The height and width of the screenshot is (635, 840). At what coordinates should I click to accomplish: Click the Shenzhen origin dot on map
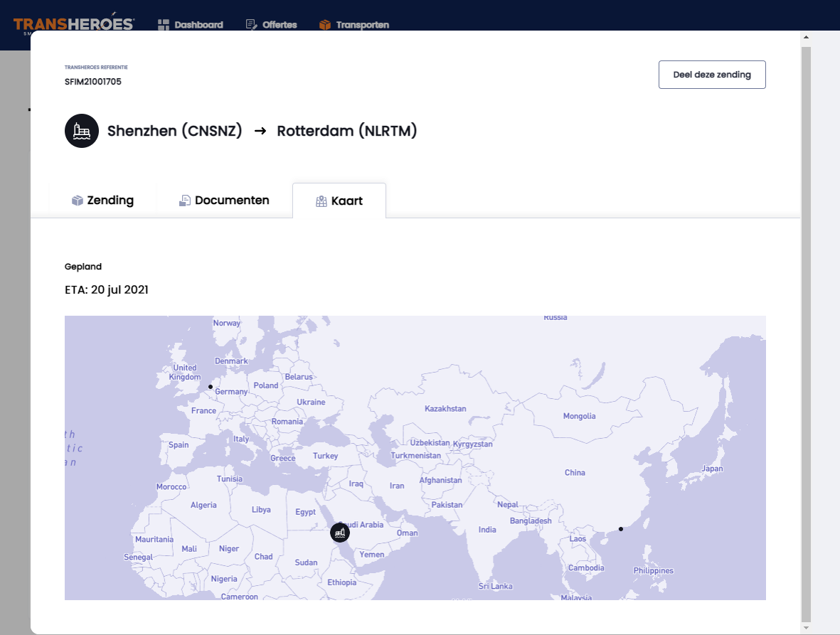point(621,529)
